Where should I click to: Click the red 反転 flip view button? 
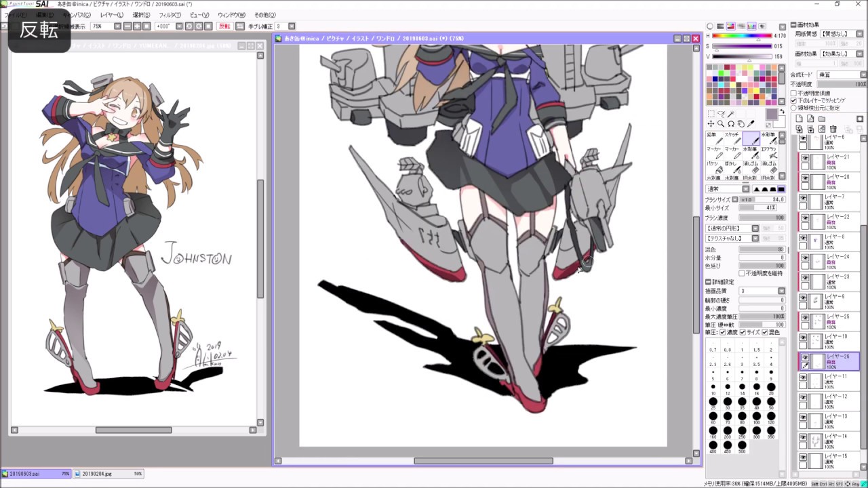click(224, 26)
